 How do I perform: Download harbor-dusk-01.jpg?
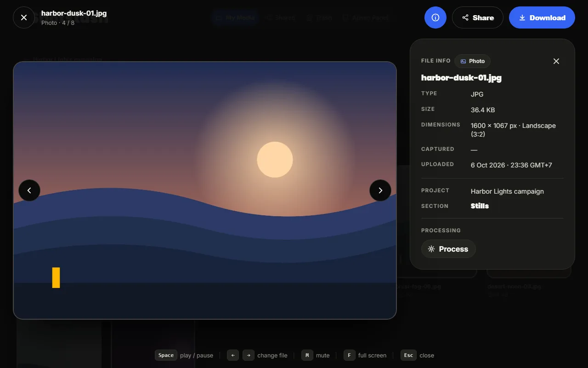542,17
